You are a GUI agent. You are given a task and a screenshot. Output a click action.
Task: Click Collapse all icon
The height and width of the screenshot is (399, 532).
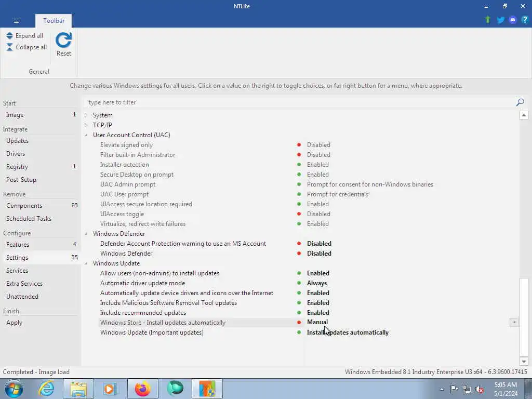[9, 47]
